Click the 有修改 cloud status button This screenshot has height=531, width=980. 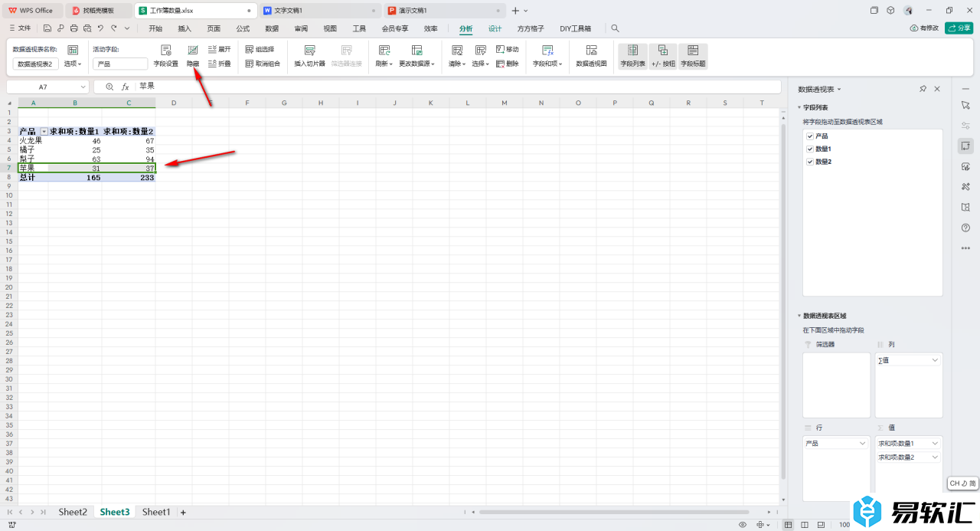click(x=924, y=28)
